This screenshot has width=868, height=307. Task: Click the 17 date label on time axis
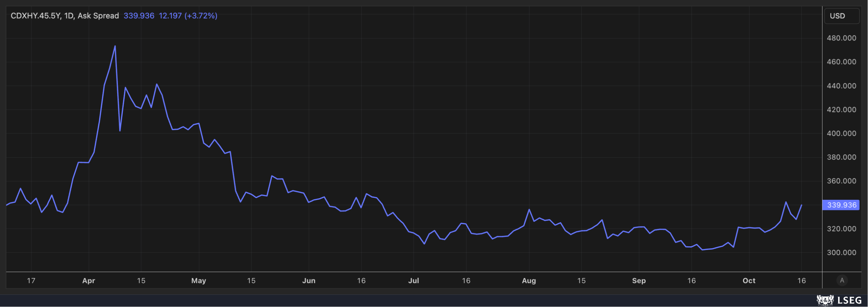[x=31, y=281]
